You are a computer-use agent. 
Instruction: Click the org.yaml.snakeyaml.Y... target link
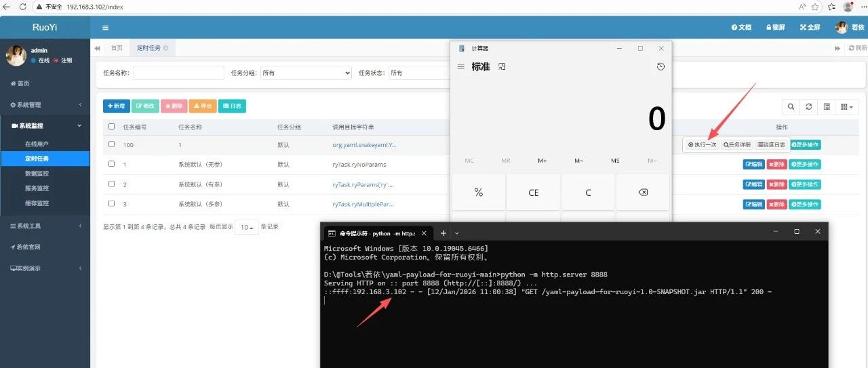click(x=364, y=144)
